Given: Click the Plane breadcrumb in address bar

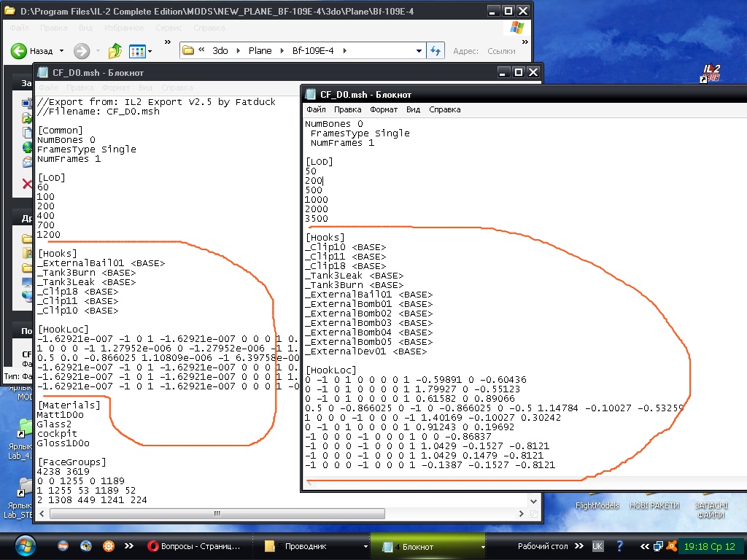Looking at the screenshot, I should tap(260, 51).
